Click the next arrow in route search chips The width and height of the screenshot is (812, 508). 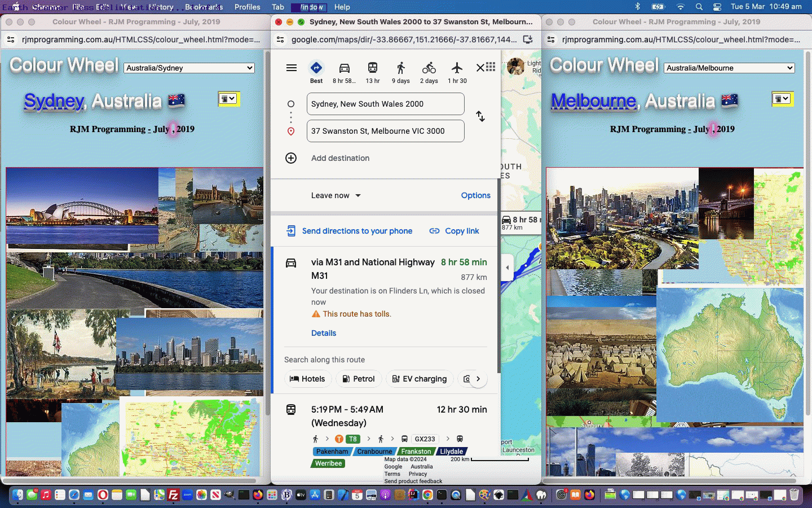(478, 379)
